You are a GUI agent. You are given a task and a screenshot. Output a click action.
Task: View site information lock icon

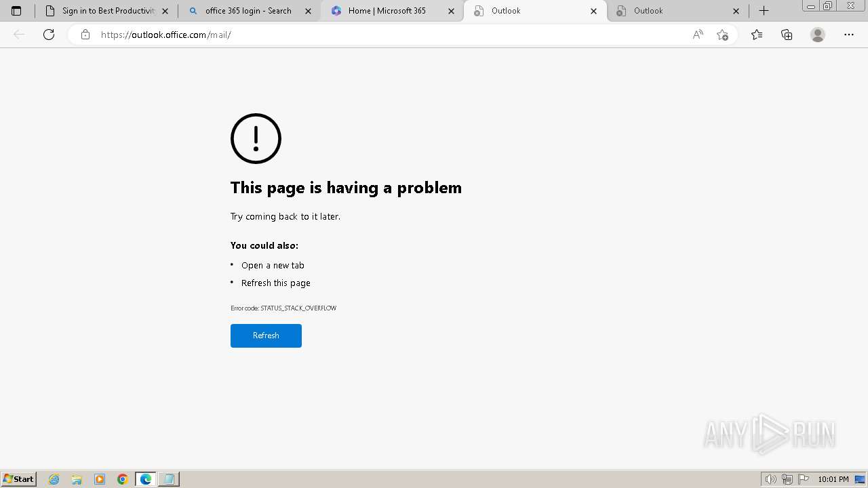point(85,35)
